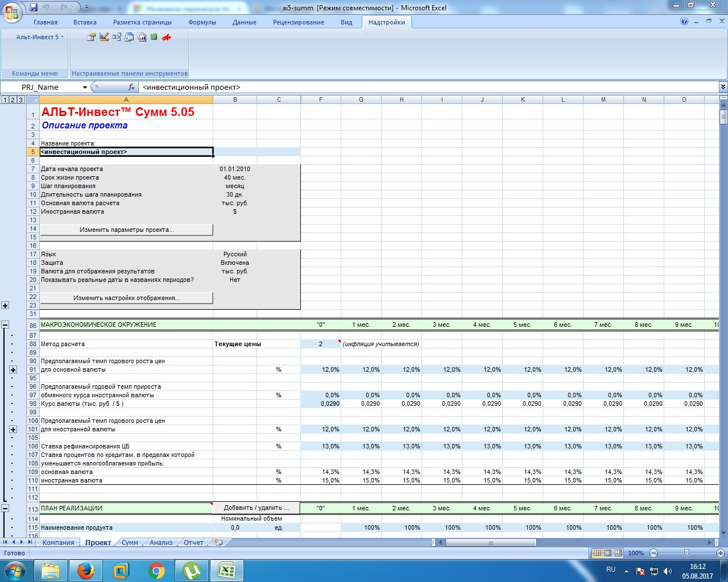Select the calculation method cell with value 2
728x582 pixels.
(321, 344)
